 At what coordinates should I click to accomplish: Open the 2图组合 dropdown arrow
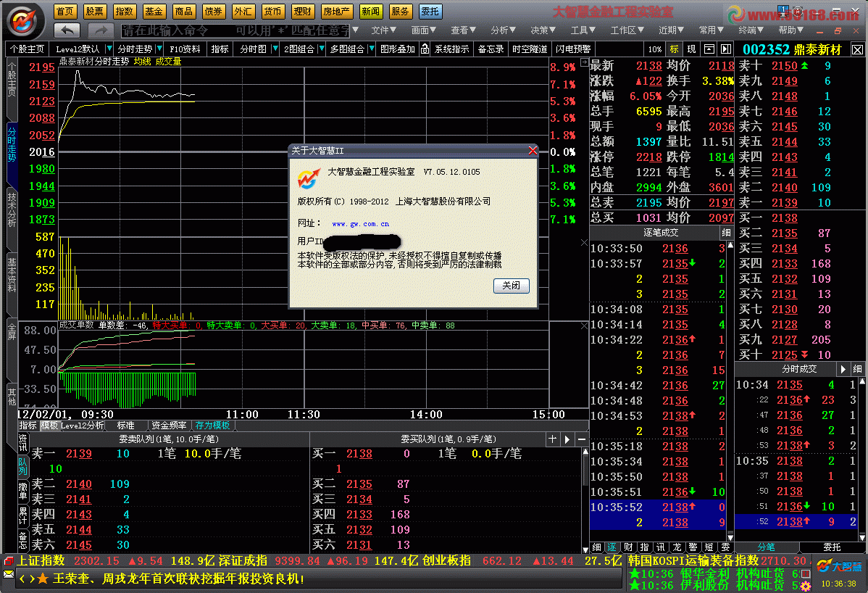(321, 49)
